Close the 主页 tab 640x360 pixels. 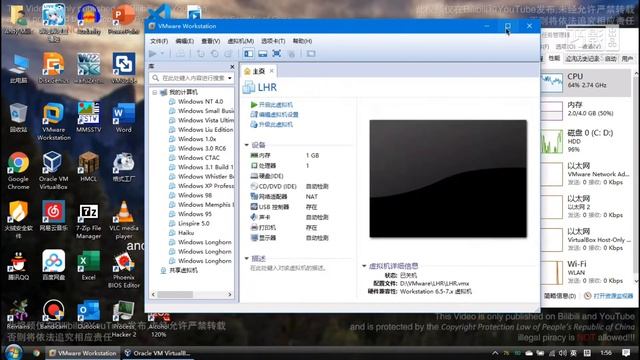click(x=271, y=71)
